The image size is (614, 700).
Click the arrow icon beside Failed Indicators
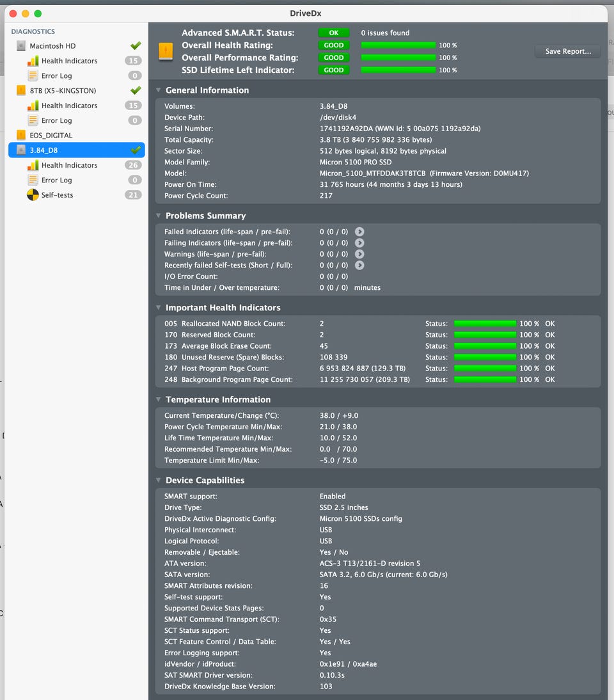[x=359, y=232]
